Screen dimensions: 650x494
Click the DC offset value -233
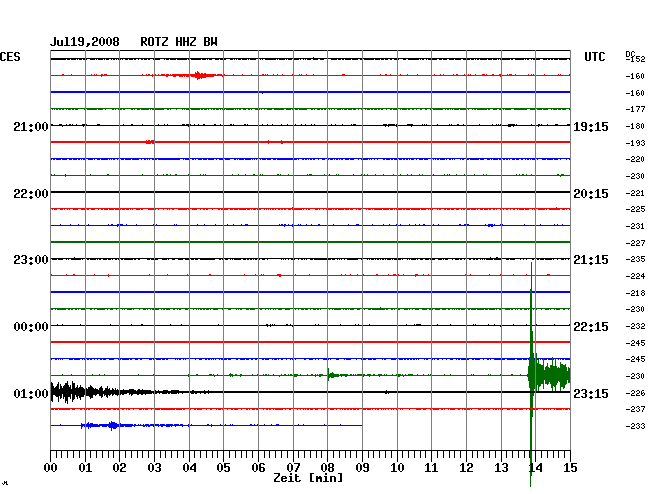pyautogui.click(x=635, y=426)
